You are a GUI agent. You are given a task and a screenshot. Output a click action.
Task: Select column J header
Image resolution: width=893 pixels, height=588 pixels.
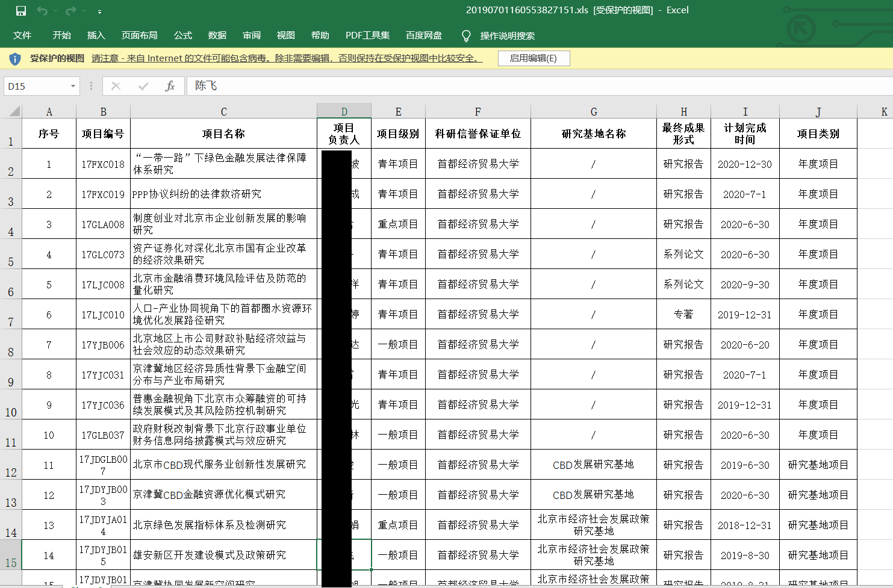point(818,111)
